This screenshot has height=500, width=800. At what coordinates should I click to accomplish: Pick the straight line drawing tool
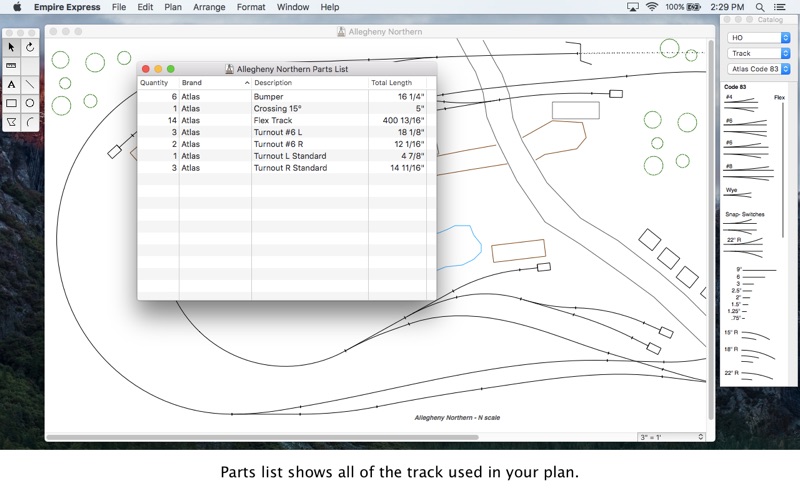(x=30, y=84)
